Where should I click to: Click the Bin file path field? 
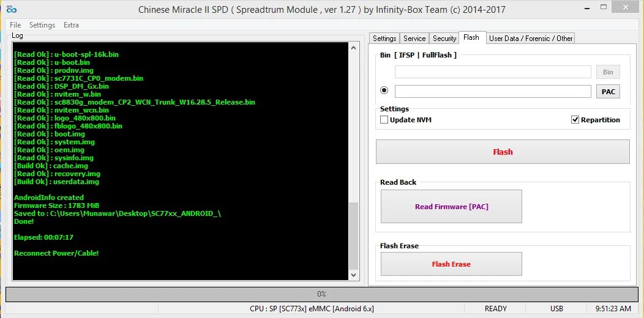tap(493, 72)
